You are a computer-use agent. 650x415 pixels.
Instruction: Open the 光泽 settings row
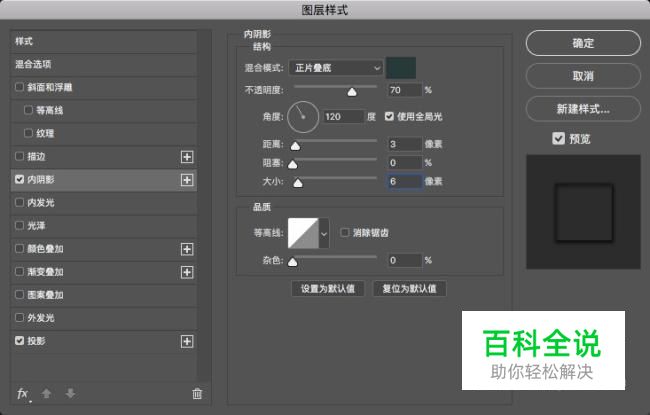pyautogui.click(x=103, y=226)
